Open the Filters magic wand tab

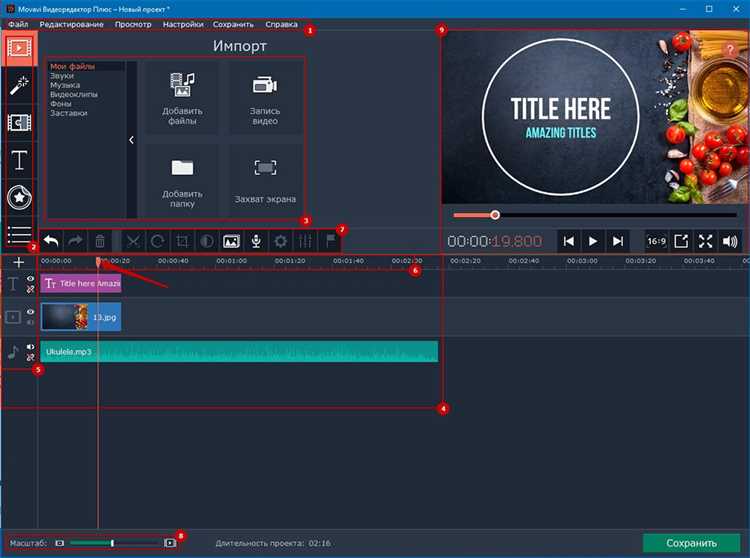click(x=20, y=84)
